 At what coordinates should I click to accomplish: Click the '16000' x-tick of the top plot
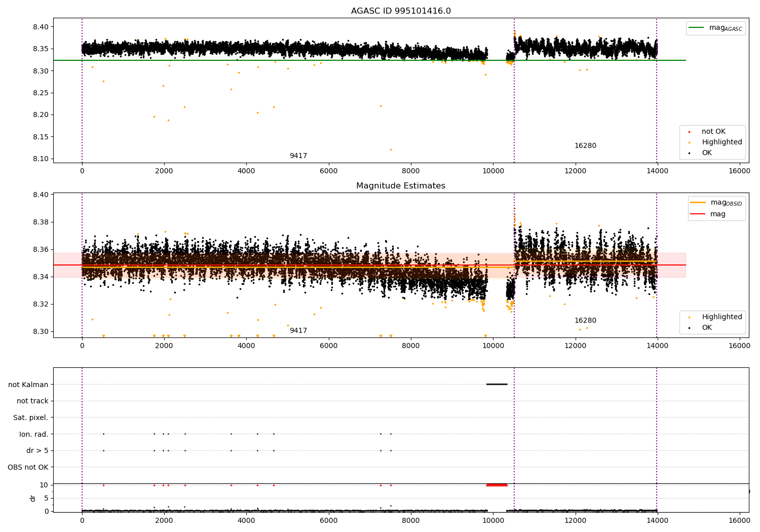click(x=739, y=171)
